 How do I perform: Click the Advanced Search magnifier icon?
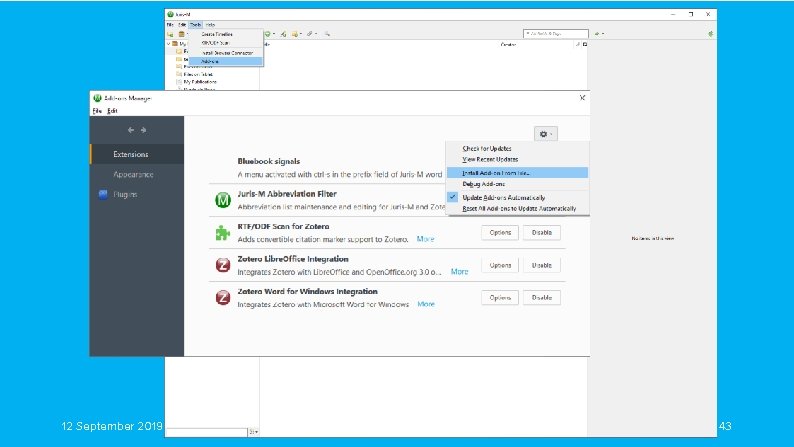tap(327, 34)
